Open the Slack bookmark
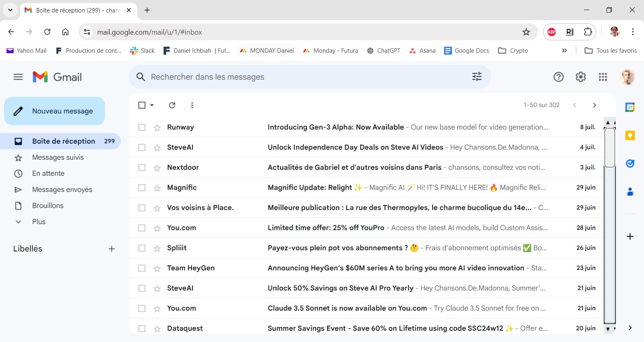The width and height of the screenshot is (644, 342). (142, 50)
